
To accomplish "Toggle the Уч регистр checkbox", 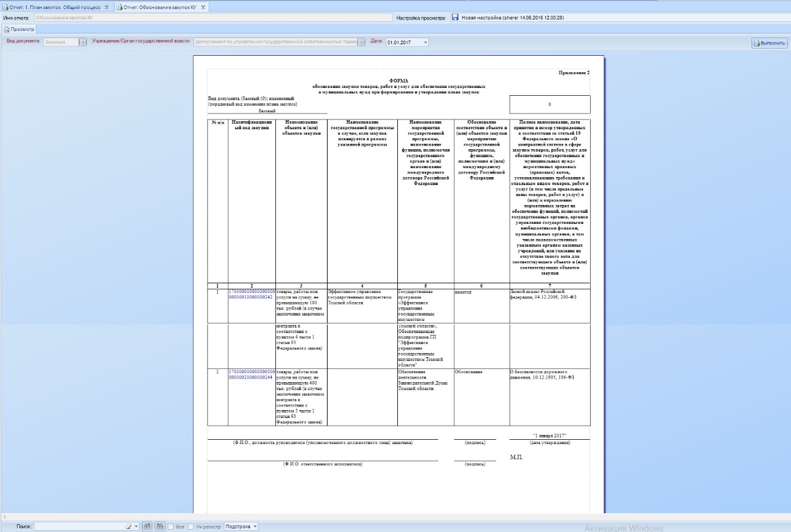I will [192, 526].
